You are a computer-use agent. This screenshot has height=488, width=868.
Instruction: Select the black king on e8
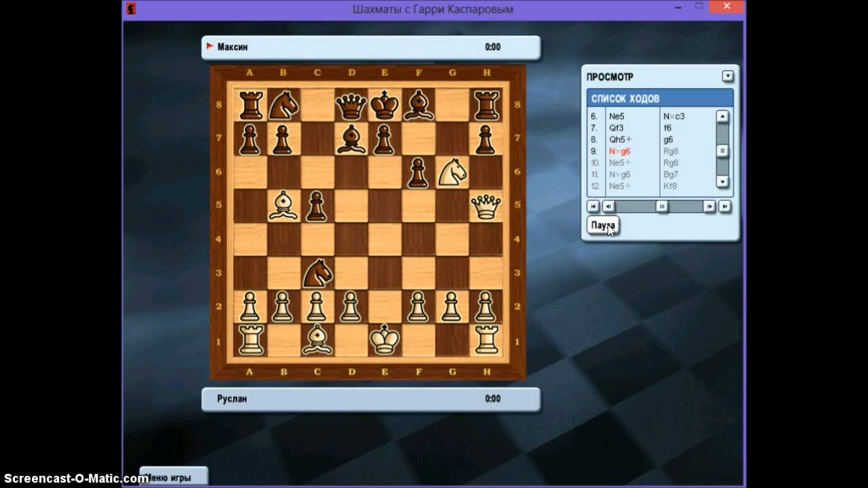click(384, 105)
